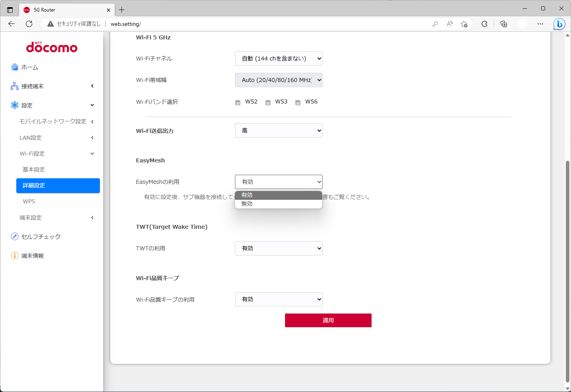Click the settings gear icon
571x392 pixels.
[x=15, y=105]
